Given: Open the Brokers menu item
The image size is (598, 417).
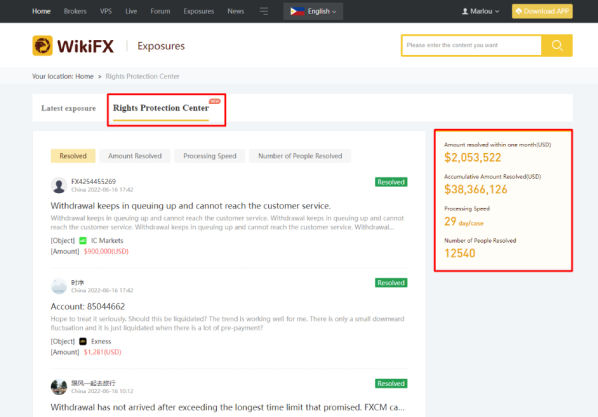Looking at the screenshot, I should [x=75, y=11].
